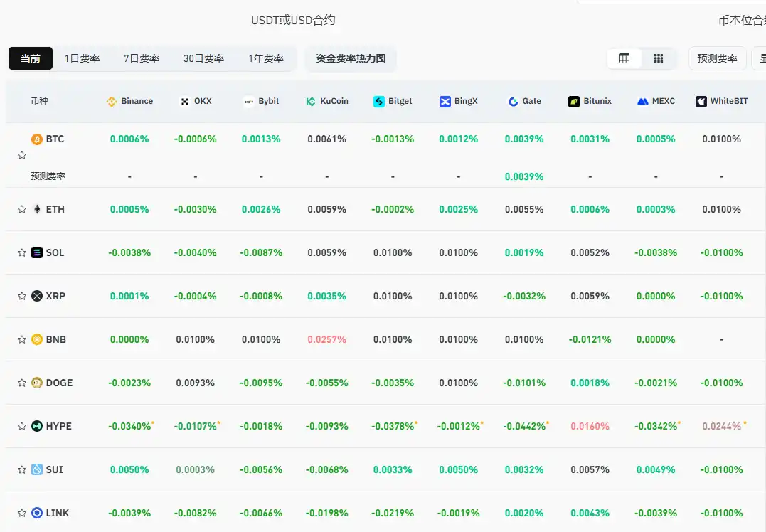Select the 30日费率 tab

pyautogui.click(x=203, y=58)
